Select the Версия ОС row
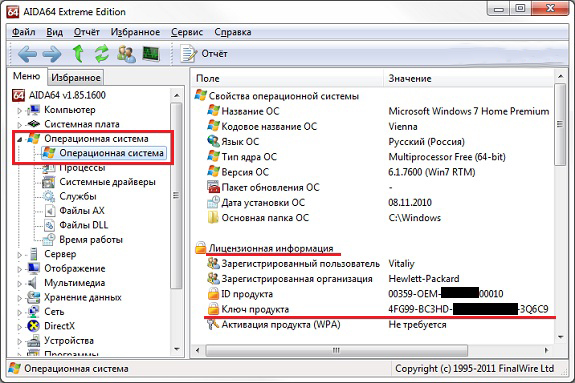 (x=341, y=172)
